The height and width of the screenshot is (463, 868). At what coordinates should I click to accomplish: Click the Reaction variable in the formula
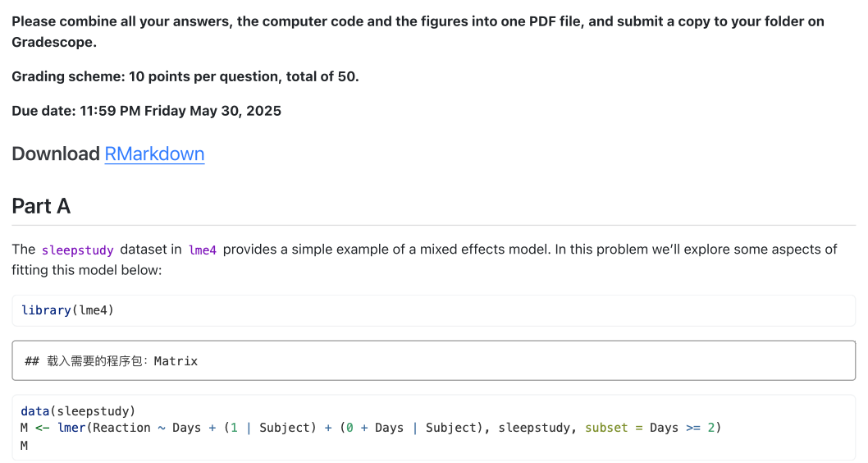pyautogui.click(x=123, y=428)
